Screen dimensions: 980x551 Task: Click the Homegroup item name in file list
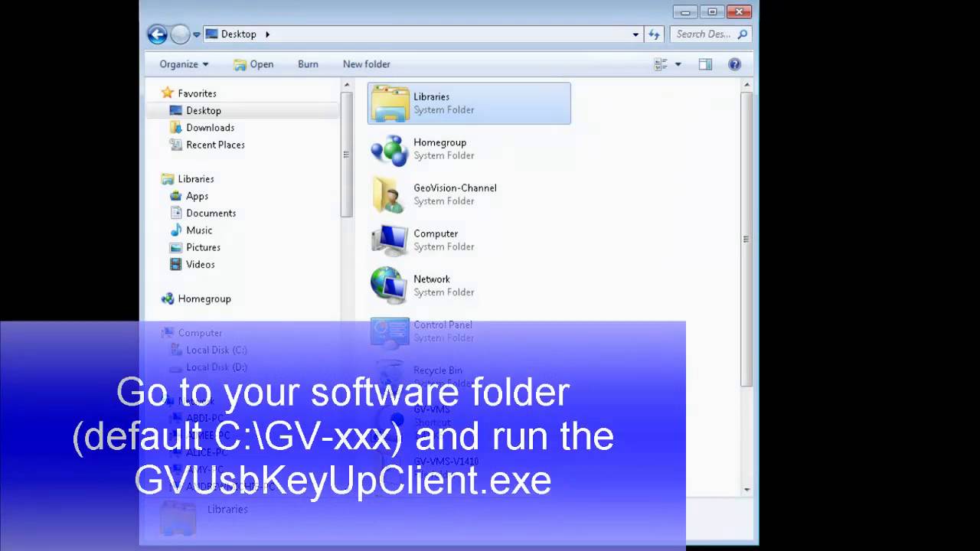(439, 142)
